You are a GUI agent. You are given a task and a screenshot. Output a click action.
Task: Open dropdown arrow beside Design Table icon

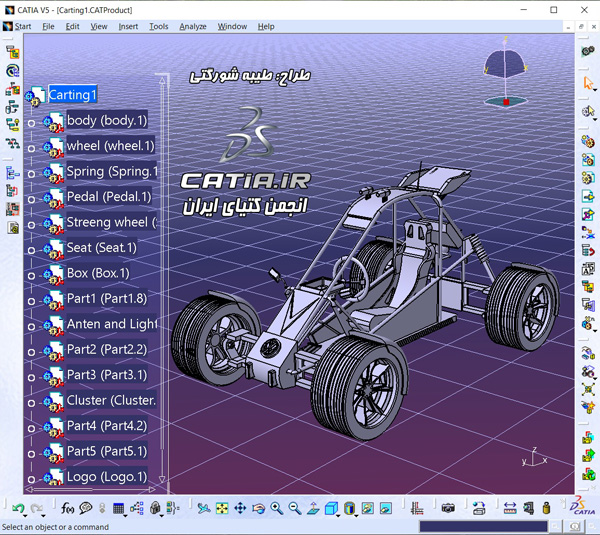[125, 516]
